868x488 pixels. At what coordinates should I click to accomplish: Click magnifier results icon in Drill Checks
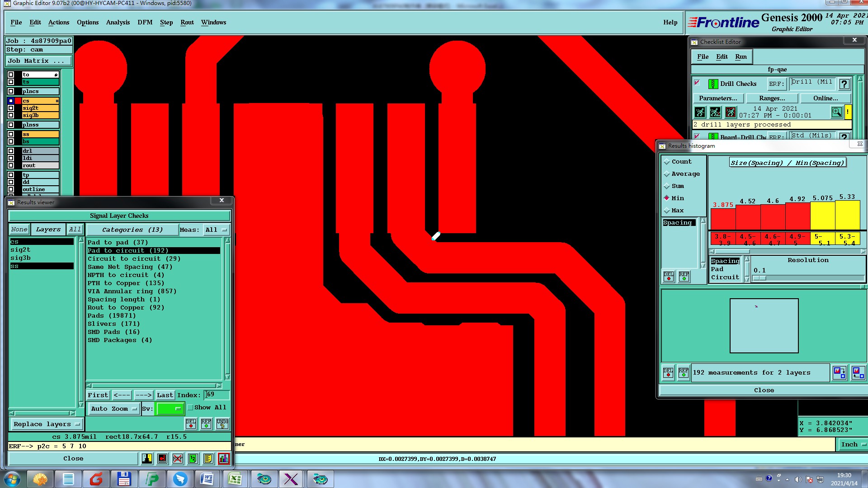tap(836, 112)
